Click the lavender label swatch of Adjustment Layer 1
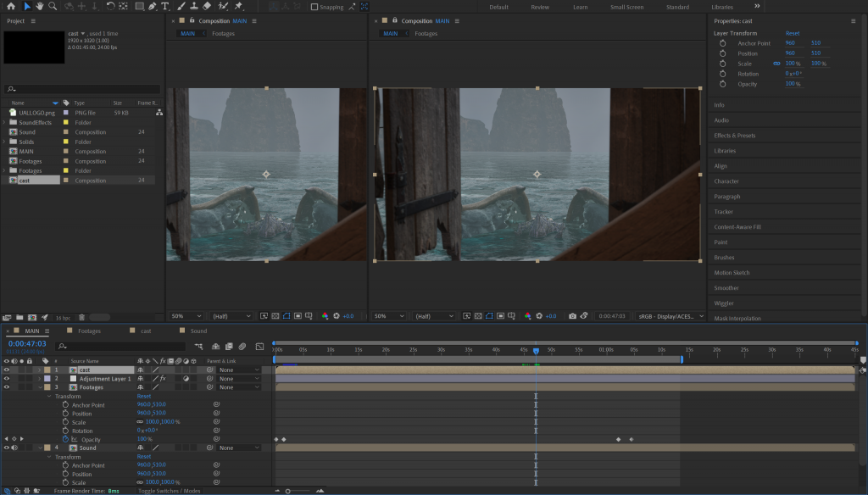Screen dimensions: 868x495 coord(47,379)
